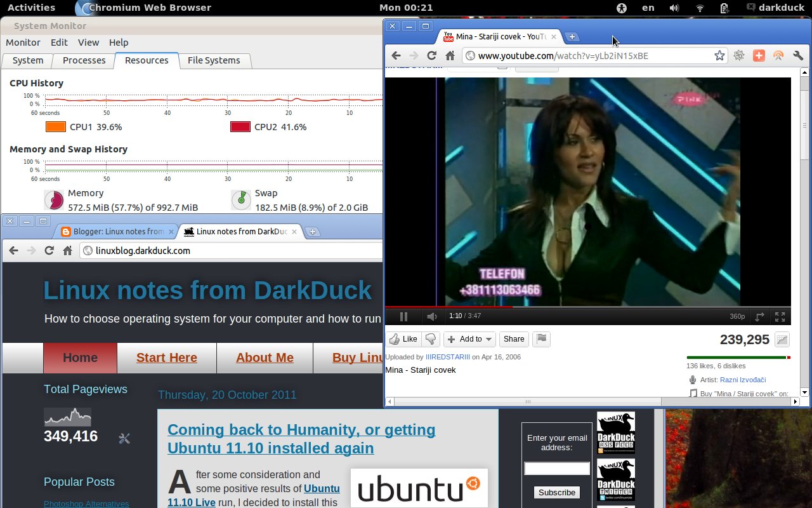This screenshot has width=812, height=508.
Task: Dislike the Mina video
Action: click(431, 338)
